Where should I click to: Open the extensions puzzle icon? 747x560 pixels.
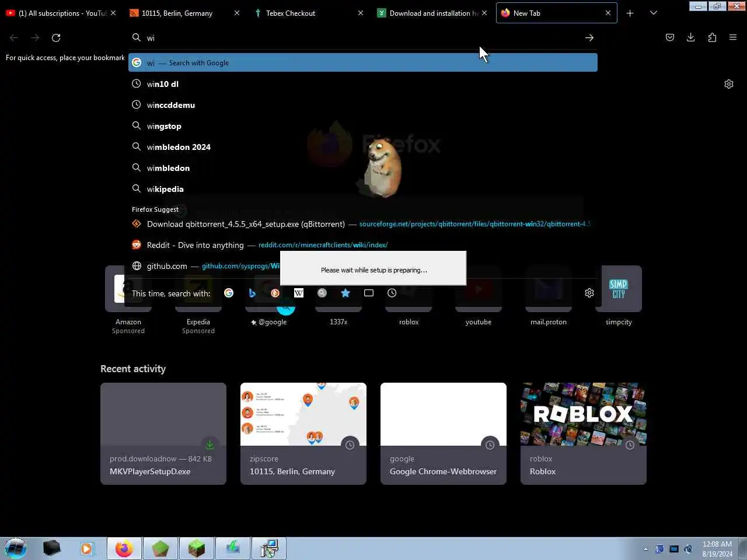712,37
